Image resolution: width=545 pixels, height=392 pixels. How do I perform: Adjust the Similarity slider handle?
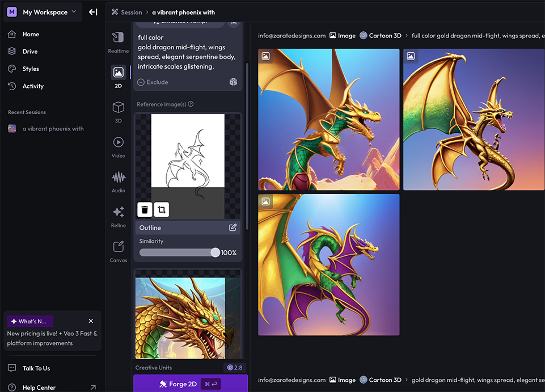(x=215, y=252)
